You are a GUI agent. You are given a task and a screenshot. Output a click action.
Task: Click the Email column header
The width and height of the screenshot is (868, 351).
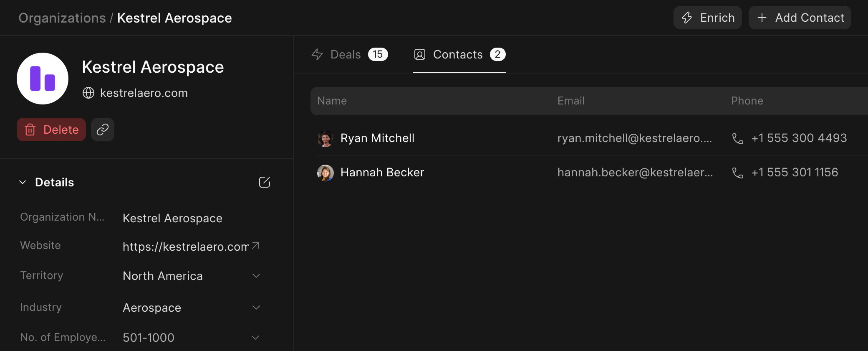click(x=571, y=101)
